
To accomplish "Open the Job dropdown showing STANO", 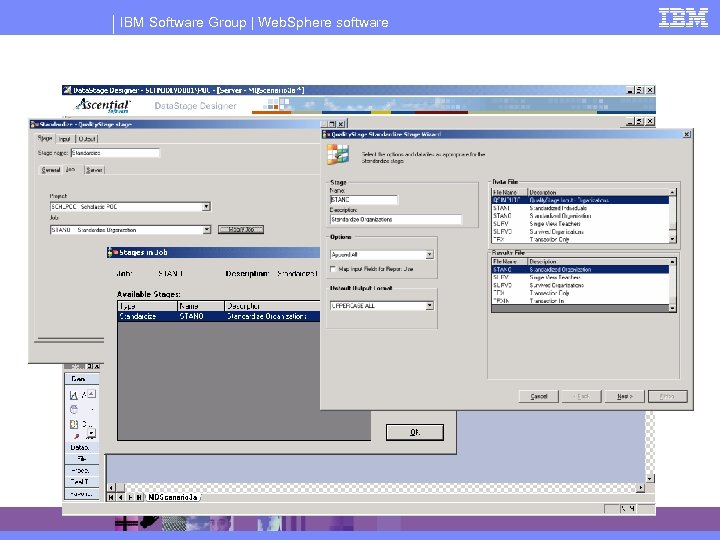I will click(206, 230).
